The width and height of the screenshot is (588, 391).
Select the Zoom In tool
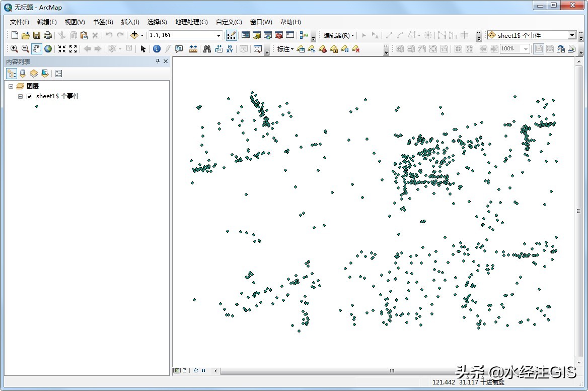pyautogui.click(x=14, y=49)
